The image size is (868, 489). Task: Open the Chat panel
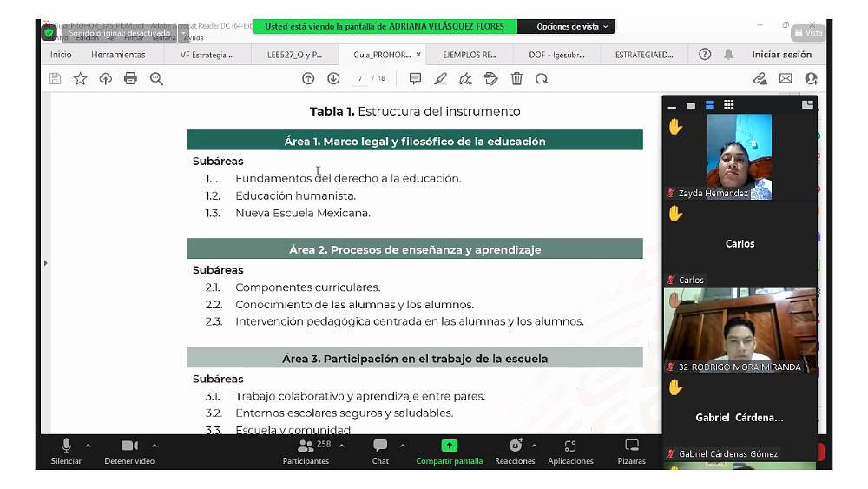(x=380, y=451)
